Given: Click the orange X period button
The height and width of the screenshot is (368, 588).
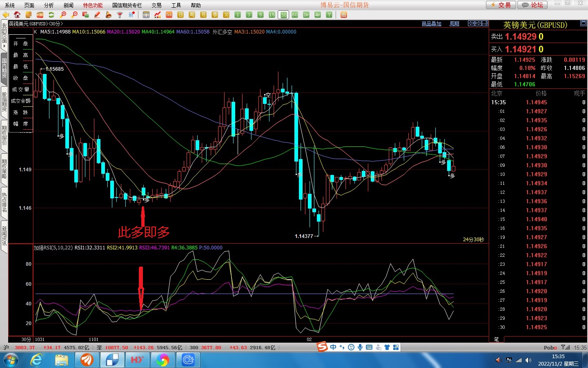Looking at the screenshot, I should click(226, 15).
